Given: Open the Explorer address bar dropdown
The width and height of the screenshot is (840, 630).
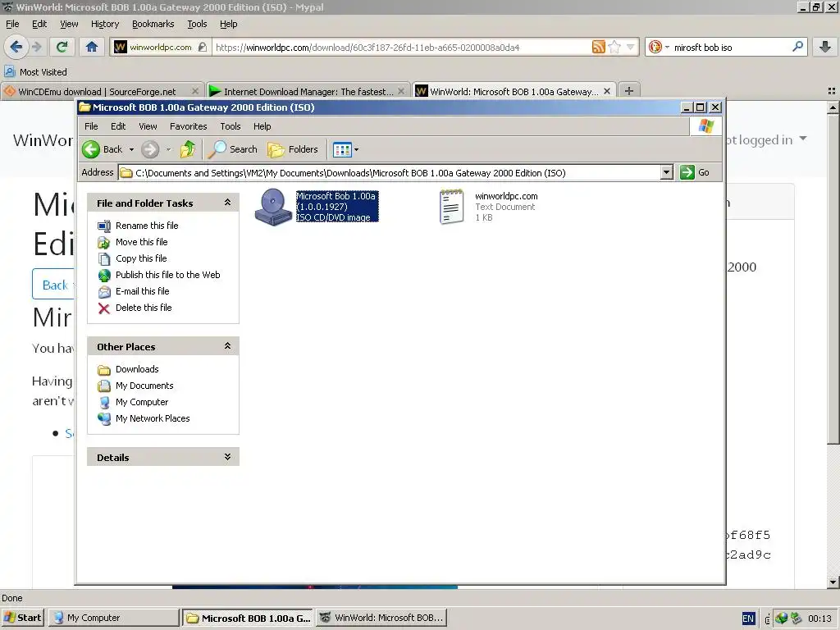Looking at the screenshot, I should pos(666,172).
